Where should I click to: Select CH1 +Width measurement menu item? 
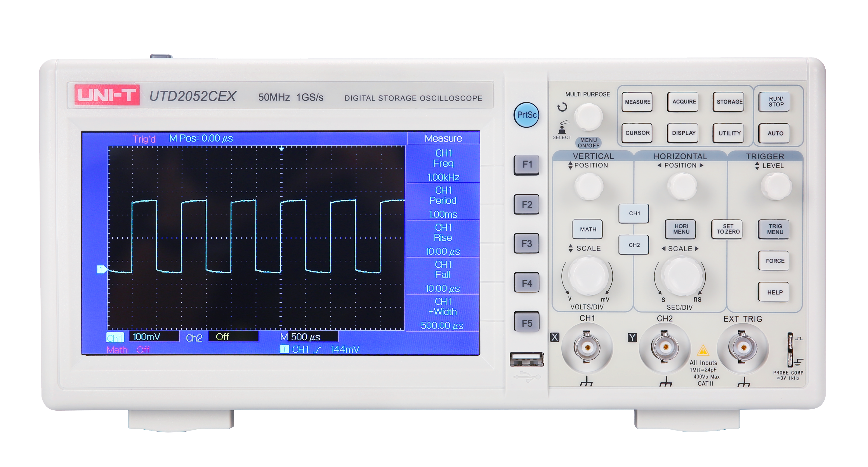(443, 313)
